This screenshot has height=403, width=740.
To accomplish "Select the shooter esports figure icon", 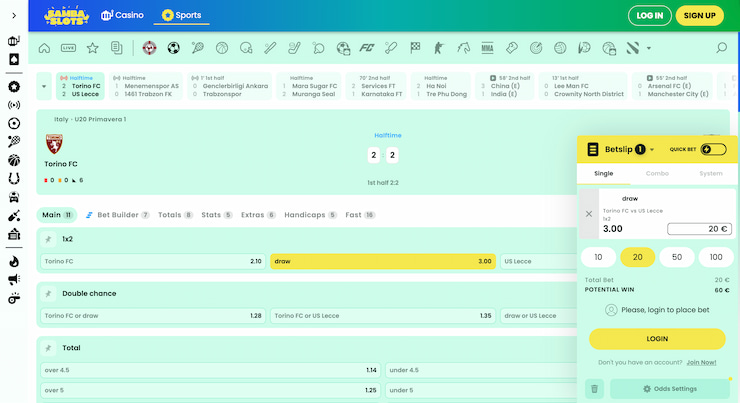I will [439, 48].
